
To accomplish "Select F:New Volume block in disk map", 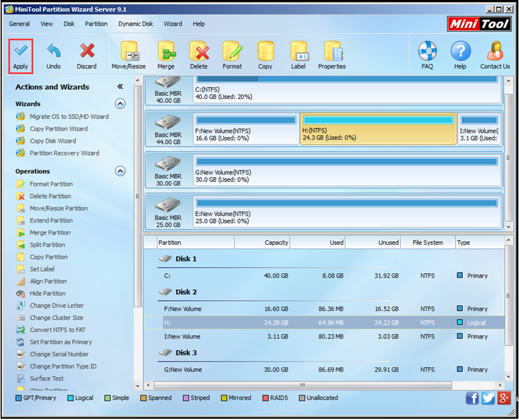I will [246, 129].
